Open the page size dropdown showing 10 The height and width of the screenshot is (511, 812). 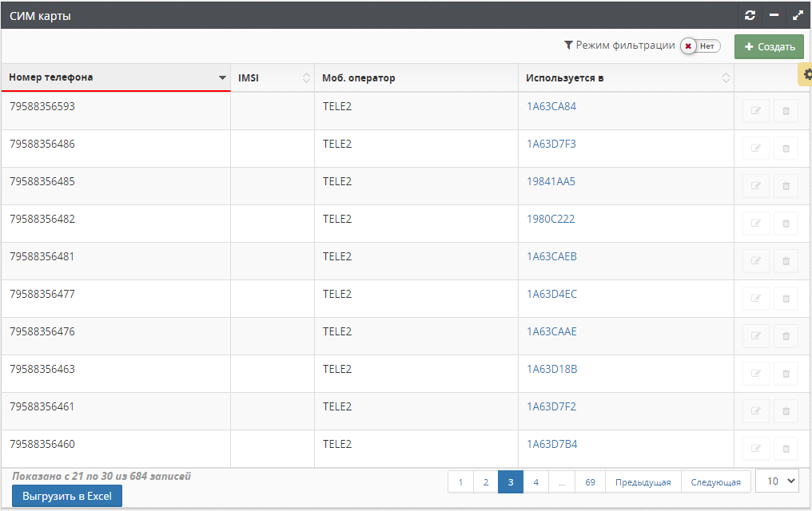pyautogui.click(x=777, y=481)
